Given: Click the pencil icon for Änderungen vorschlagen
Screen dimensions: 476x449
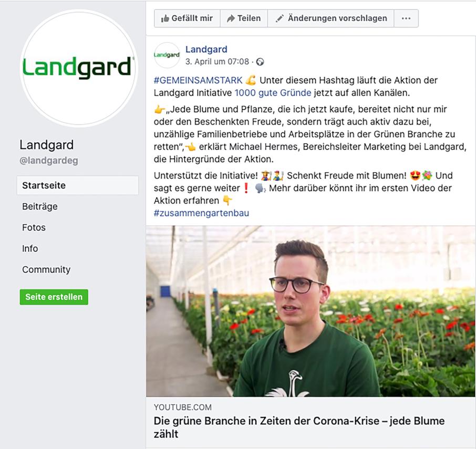Looking at the screenshot, I should coord(280,18).
